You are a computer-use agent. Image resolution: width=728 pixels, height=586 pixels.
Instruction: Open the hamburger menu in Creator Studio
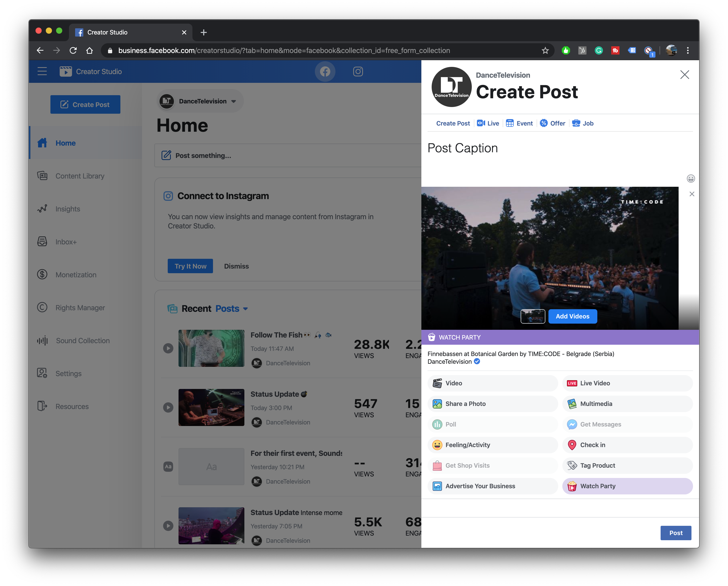[x=42, y=72]
